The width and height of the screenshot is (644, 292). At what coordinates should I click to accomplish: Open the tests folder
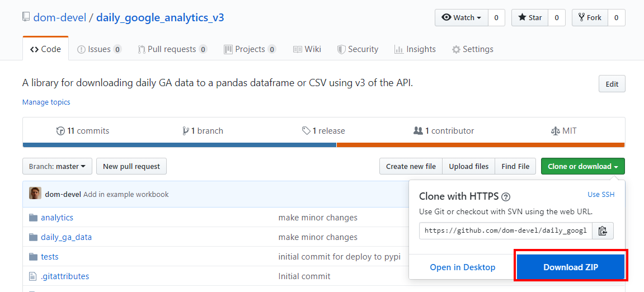50,257
